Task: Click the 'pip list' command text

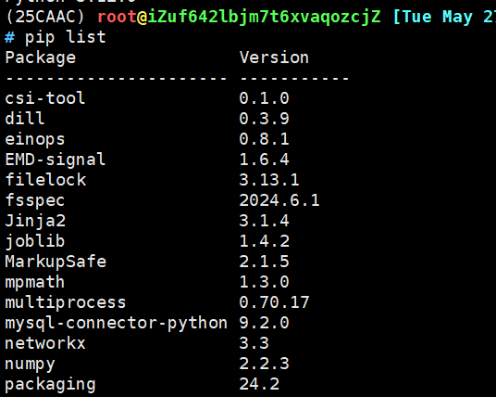Action: [65, 37]
